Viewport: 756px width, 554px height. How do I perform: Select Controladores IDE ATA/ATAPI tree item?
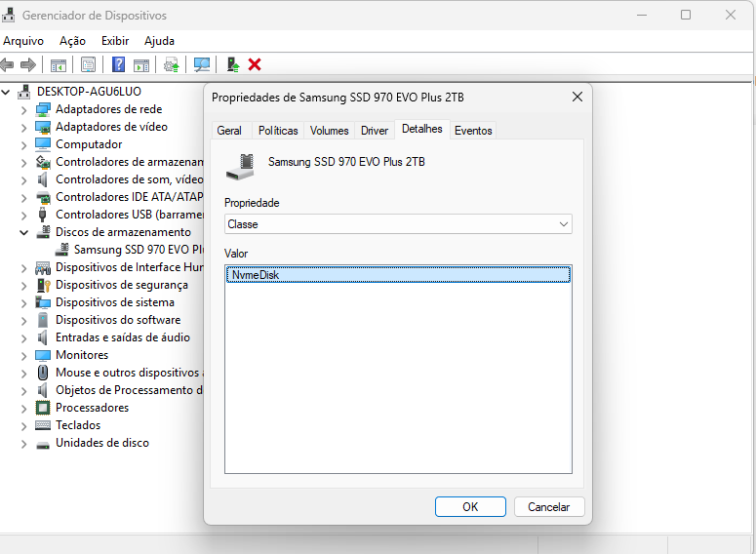(129, 197)
